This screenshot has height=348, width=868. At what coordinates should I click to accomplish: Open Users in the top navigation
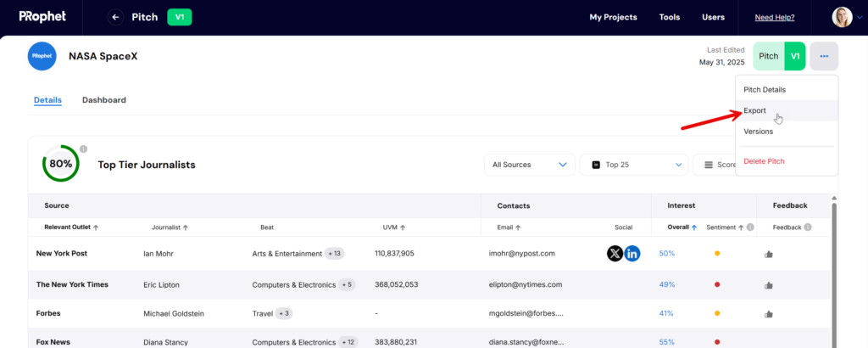click(x=714, y=17)
